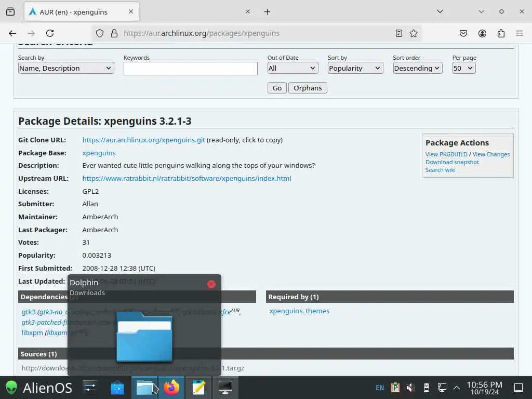Viewport: 532px width, 399px height.
Task: Open the system settings taskbar icon
Action: tap(90, 388)
